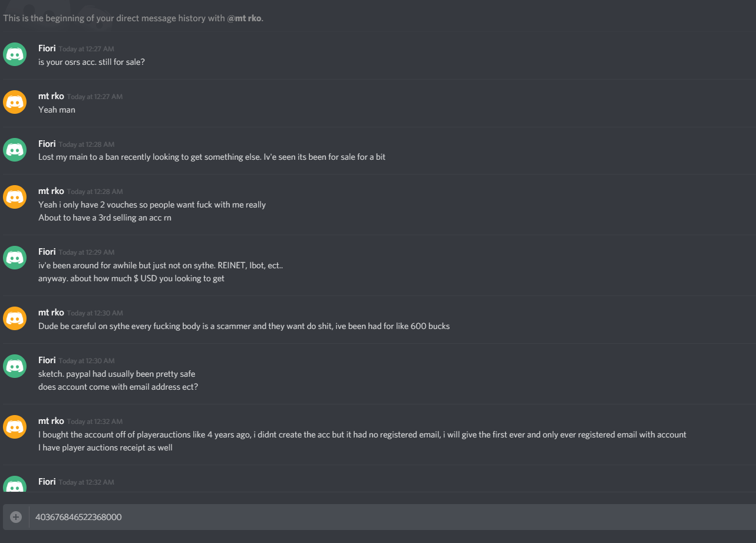
Task: Select mt rko's avatar on the 12:28 AM message
Action: 15,197
